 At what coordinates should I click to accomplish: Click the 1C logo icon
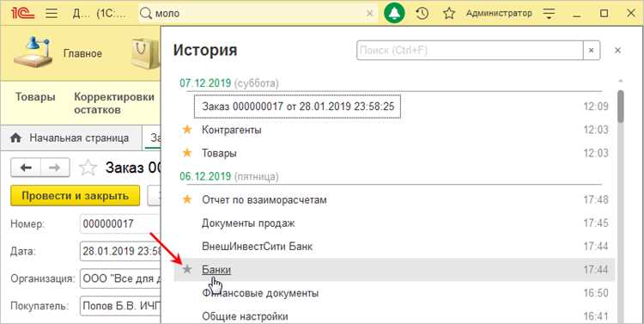coord(23,13)
